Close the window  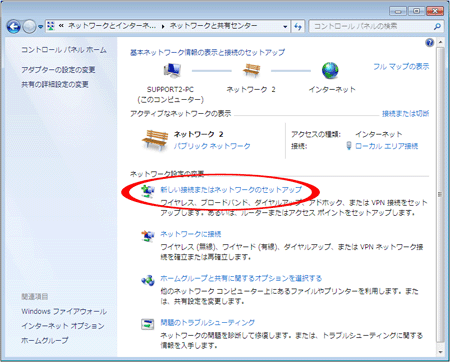[435, 11]
